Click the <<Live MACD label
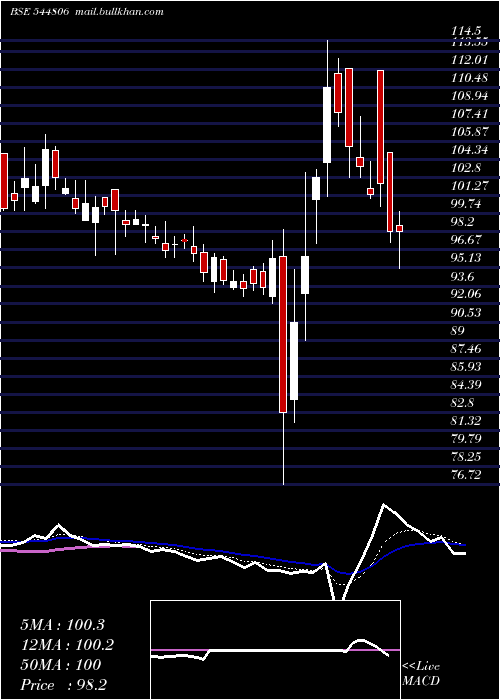Viewport: 500px width, 700px height. point(421,673)
